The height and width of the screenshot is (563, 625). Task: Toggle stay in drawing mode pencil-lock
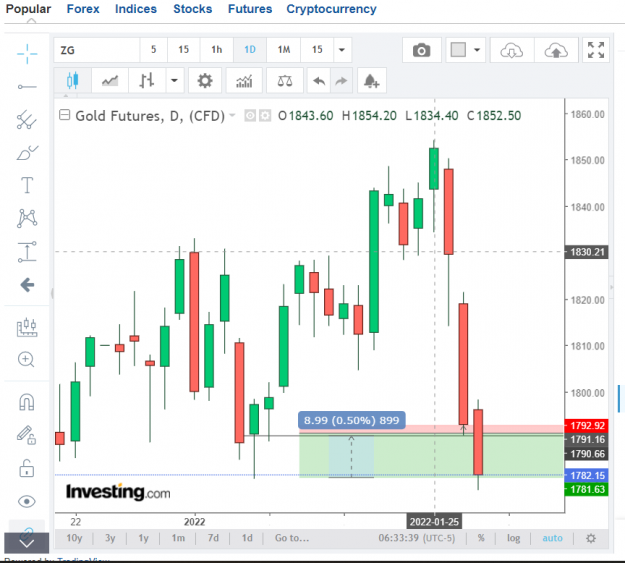tap(27, 435)
